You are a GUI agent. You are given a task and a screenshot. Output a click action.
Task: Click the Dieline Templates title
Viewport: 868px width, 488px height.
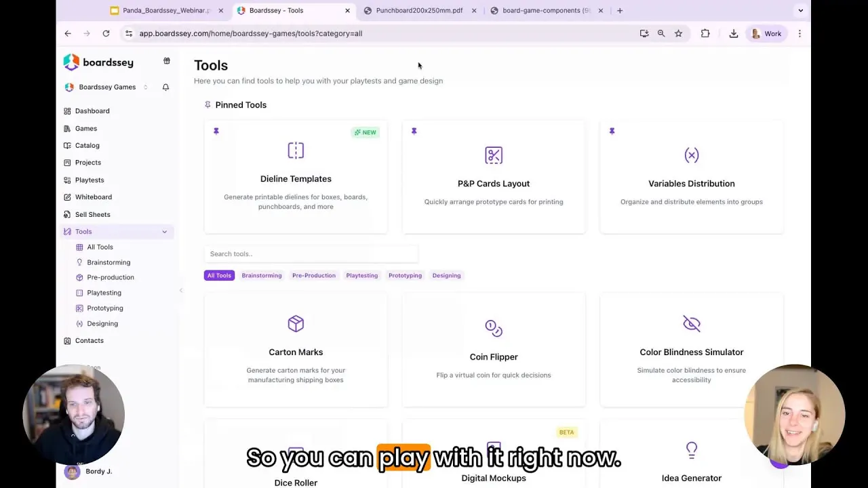[x=296, y=179]
